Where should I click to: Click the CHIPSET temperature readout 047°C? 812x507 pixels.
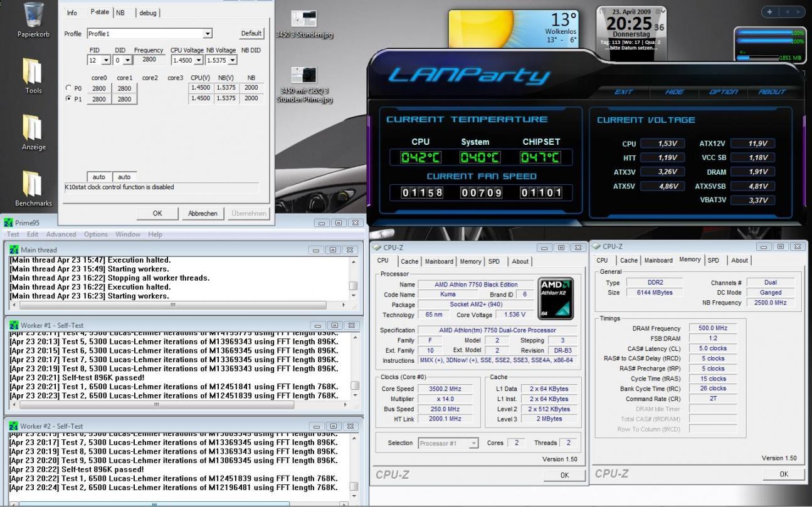coord(540,157)
